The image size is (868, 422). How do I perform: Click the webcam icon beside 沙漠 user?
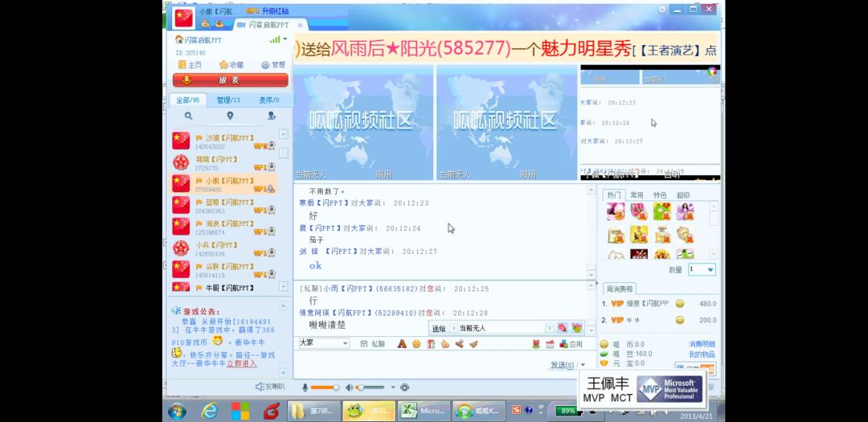[272, 145]
